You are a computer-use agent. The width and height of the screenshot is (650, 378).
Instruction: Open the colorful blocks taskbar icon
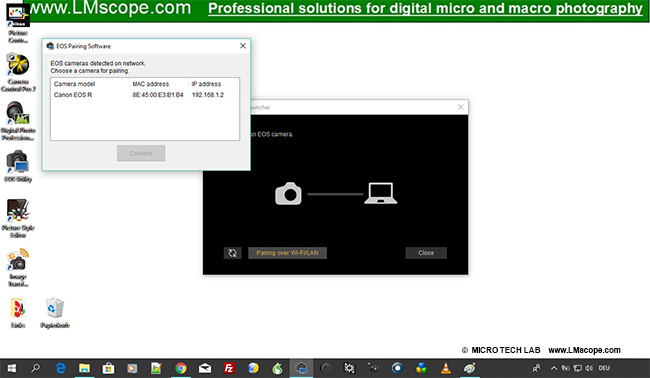click(422, 368)
